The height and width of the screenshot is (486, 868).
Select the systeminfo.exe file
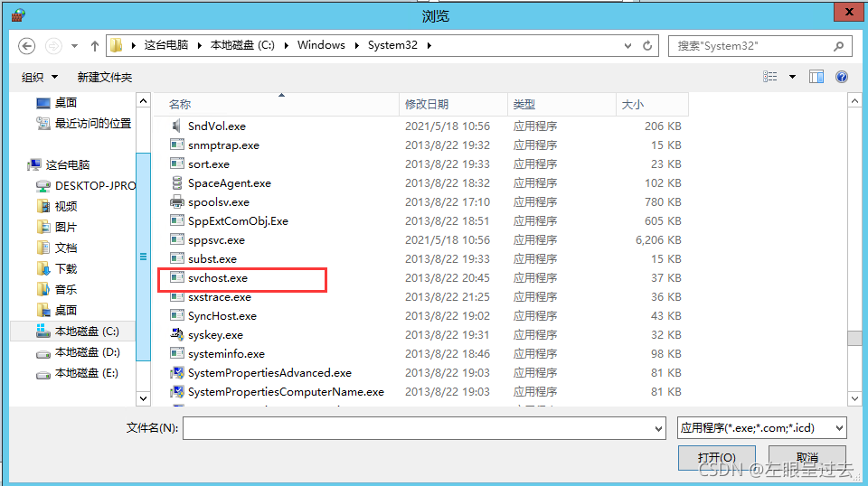pos(226,354)
